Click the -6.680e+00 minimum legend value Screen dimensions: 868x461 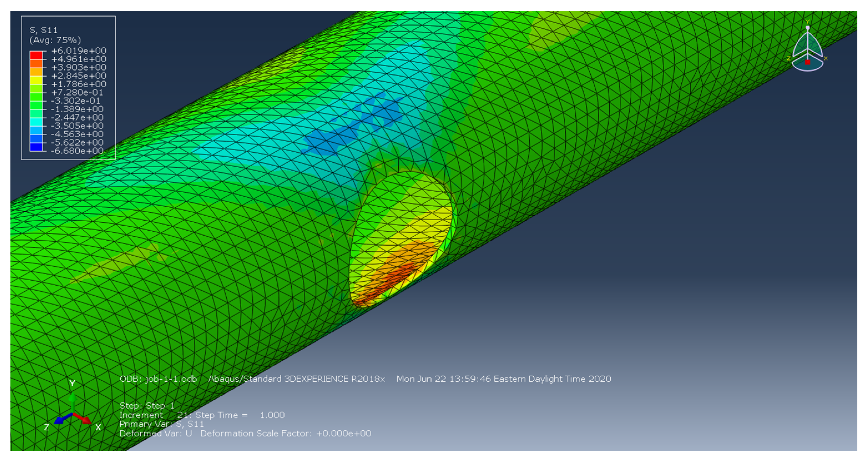pyautogui.click(x=77, y=151)
